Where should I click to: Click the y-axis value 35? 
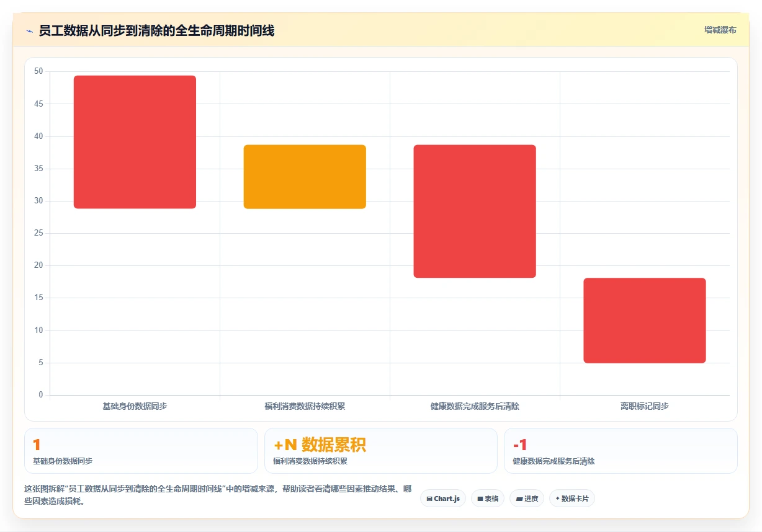click(38, 169)
